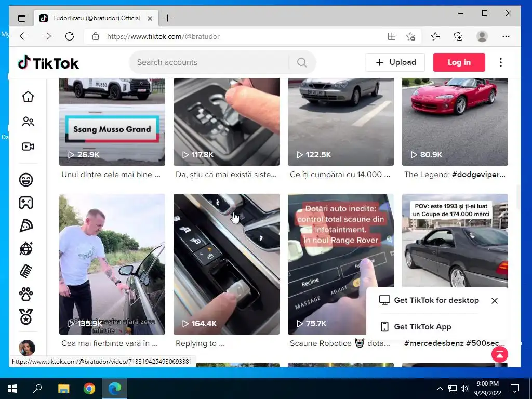Close the TudorBratu TikTok tab

(150, 18)
